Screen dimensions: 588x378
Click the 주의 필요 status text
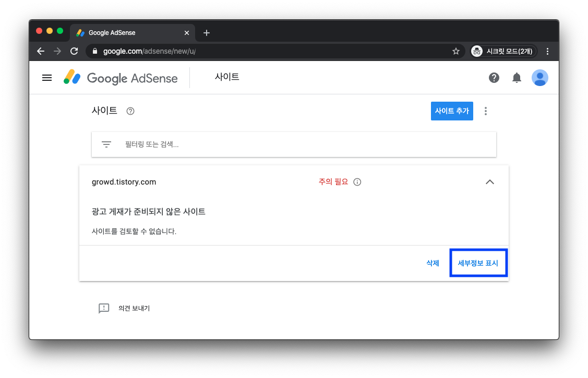[333, 181]
